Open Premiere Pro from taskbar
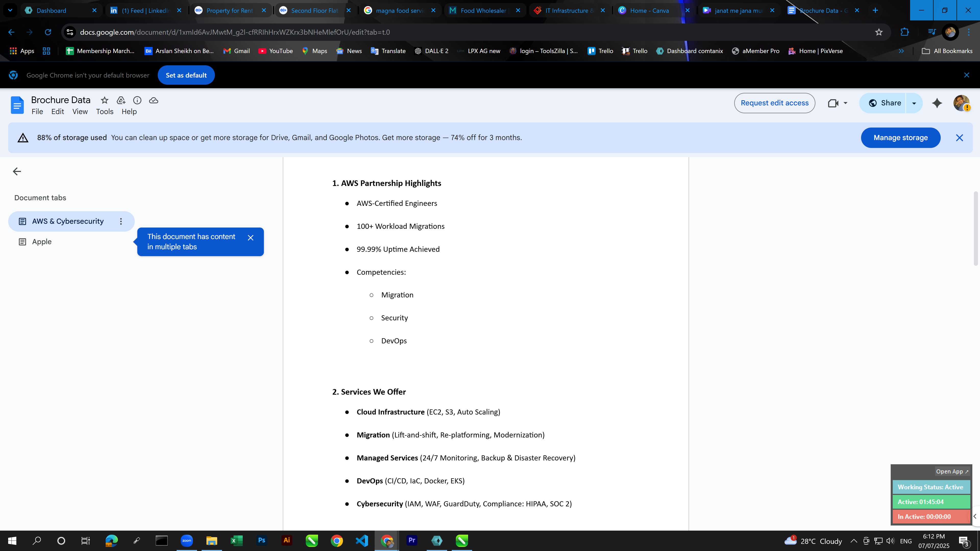980x551 pixels. (412, 541)
